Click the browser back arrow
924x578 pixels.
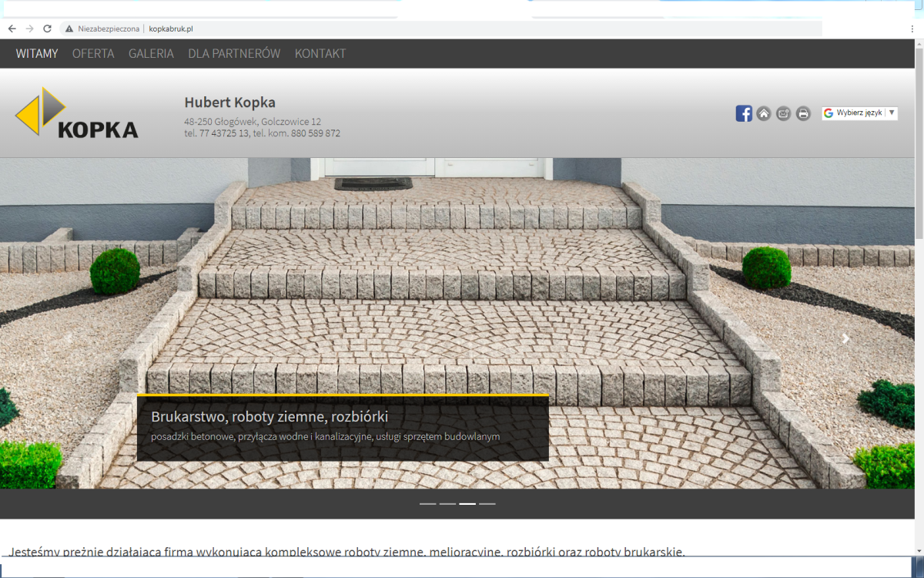[12, 29]
